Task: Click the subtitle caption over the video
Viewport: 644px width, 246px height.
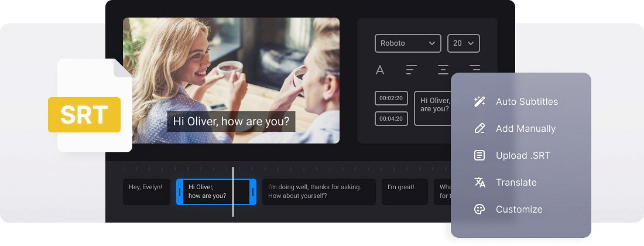Action: click(x=231, y=122)
